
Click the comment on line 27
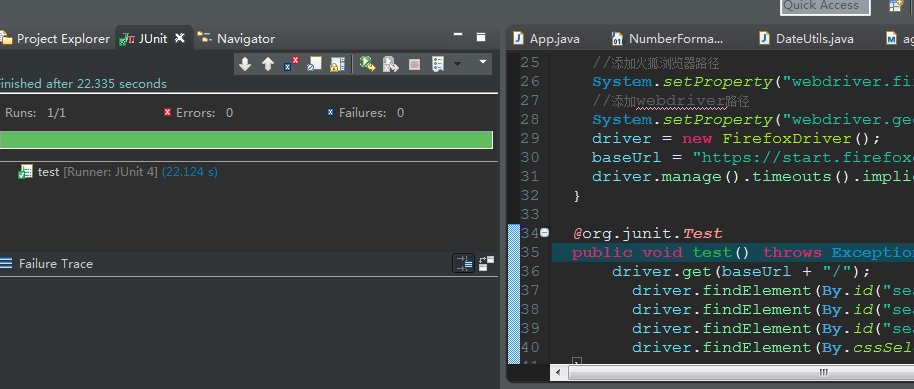click(x=670, y=101)
